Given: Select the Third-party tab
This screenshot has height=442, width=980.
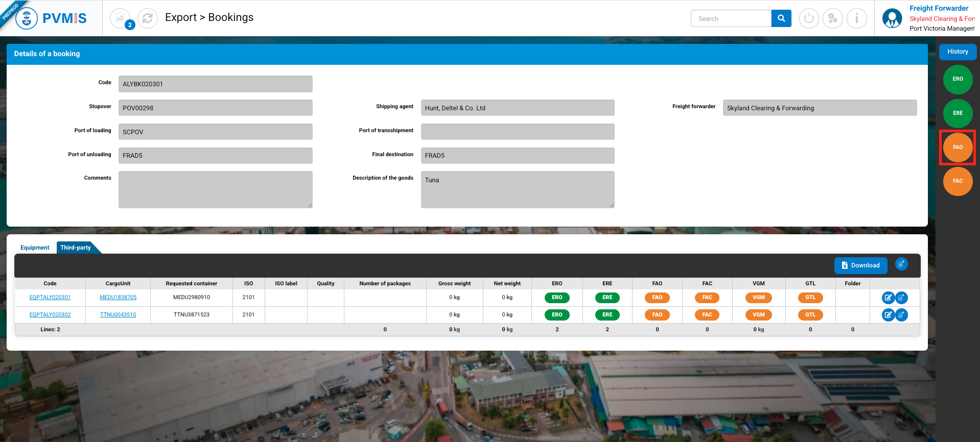Looking at the screenshot, I should [76, 248].
